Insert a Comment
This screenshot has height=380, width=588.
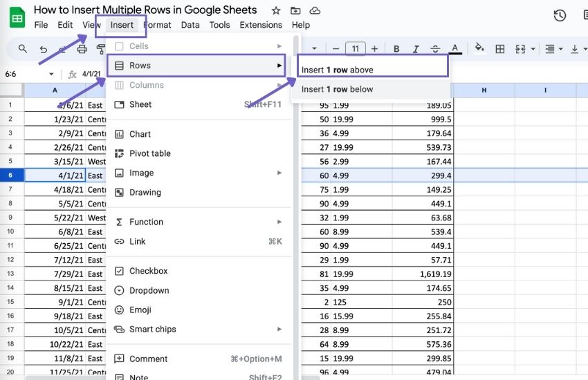pos(199,359)
